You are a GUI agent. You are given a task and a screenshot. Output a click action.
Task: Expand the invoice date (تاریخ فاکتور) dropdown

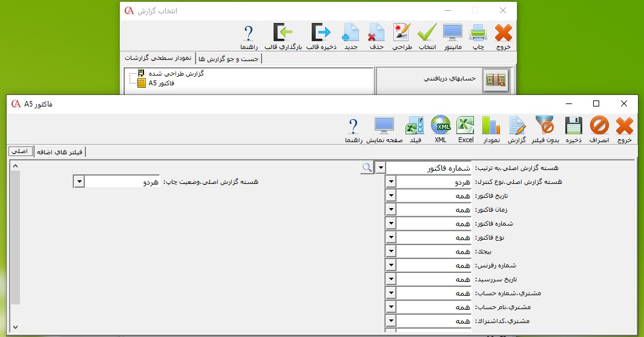click(390, 195)
